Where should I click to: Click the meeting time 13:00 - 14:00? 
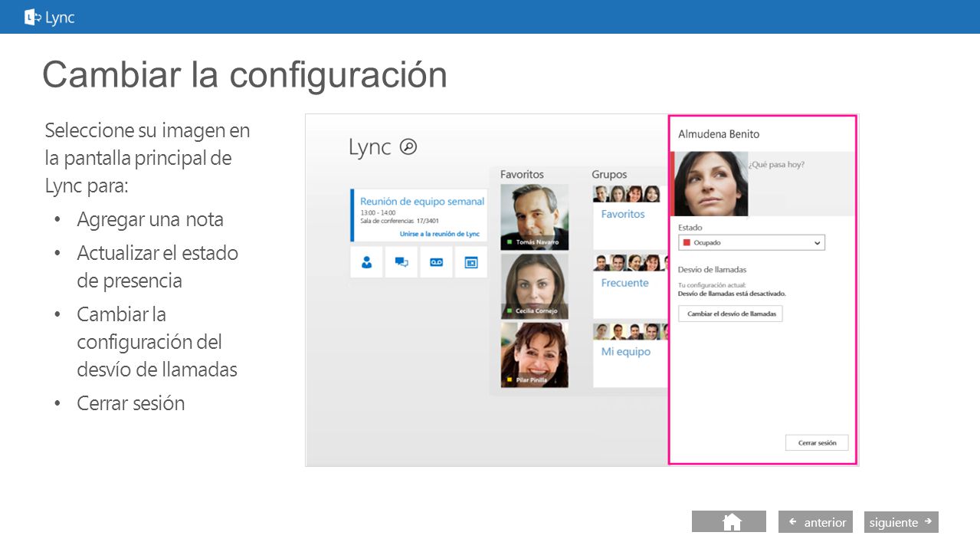(378, 212)
